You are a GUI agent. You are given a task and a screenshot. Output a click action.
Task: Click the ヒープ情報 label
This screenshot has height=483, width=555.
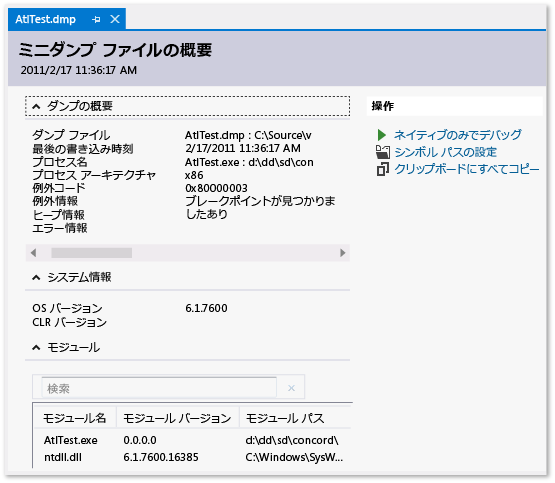(x=58, y=215)
